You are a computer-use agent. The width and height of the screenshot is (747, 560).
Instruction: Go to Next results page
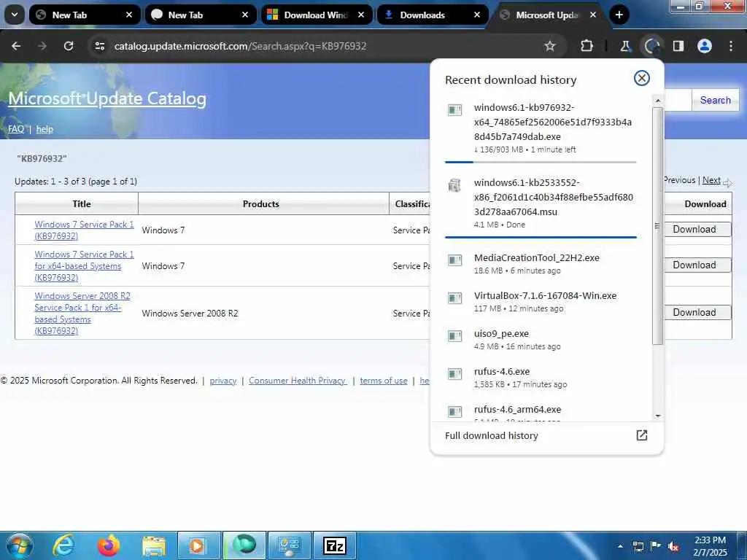[711, 180]
